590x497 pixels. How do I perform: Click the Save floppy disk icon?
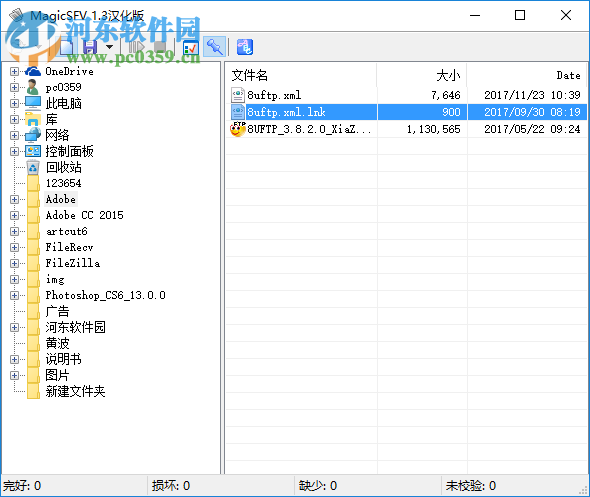(x=90, y=47)
